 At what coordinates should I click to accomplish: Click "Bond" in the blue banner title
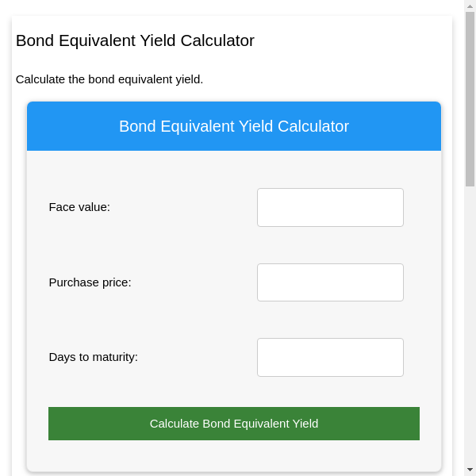(136, 126)
